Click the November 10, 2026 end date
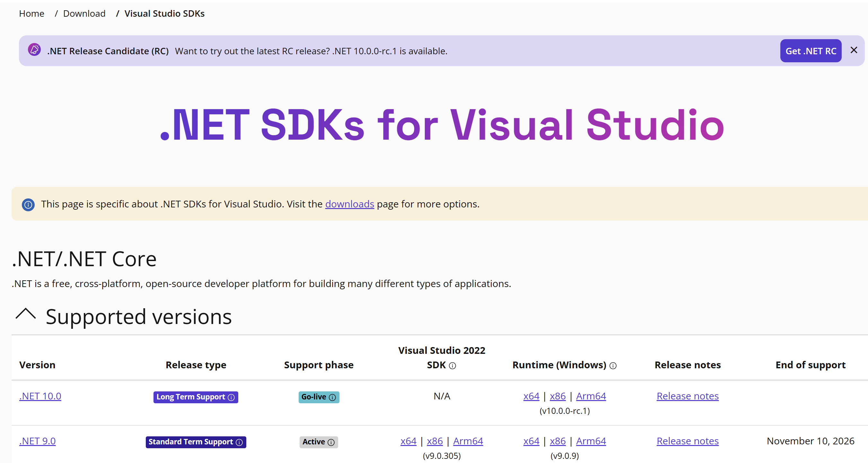The height and width of the screenshot is (463, 868). 811,441
